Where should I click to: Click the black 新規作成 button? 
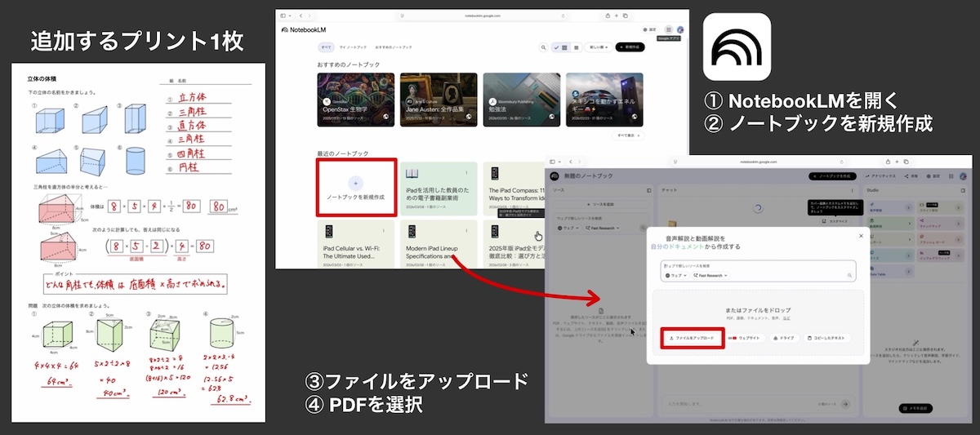coord(630,47)
